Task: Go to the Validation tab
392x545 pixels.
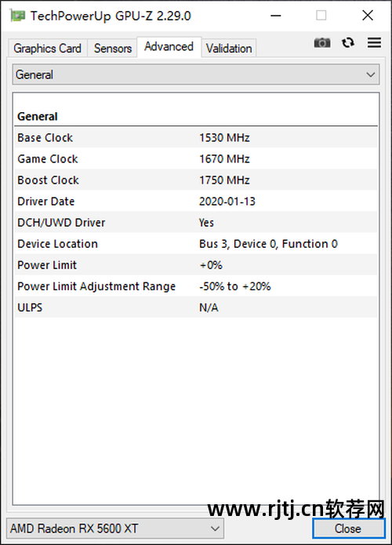Action: pyautogui.click(x=229, y=49)
